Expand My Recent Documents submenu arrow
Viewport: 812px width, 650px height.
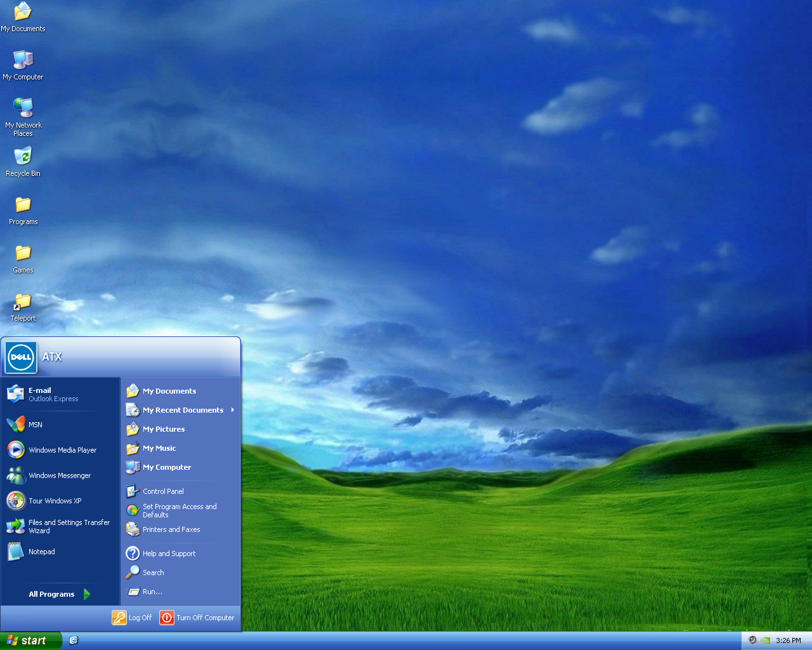233,410
